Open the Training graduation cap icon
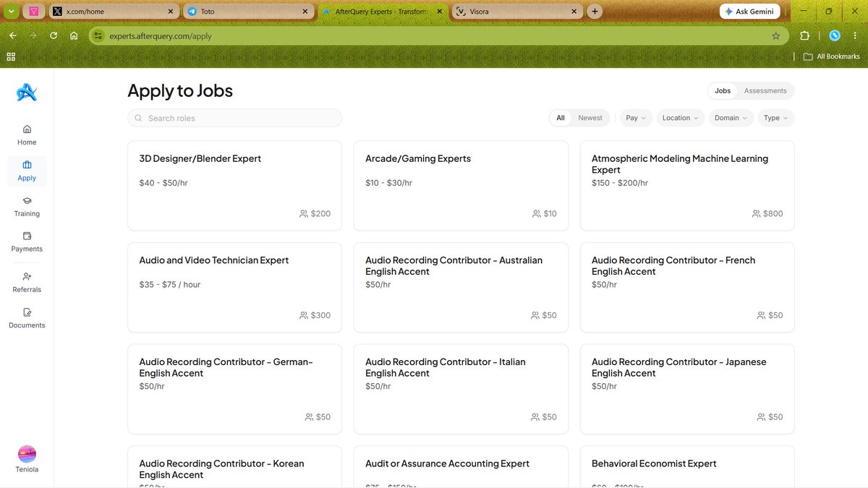 [27, 200]
